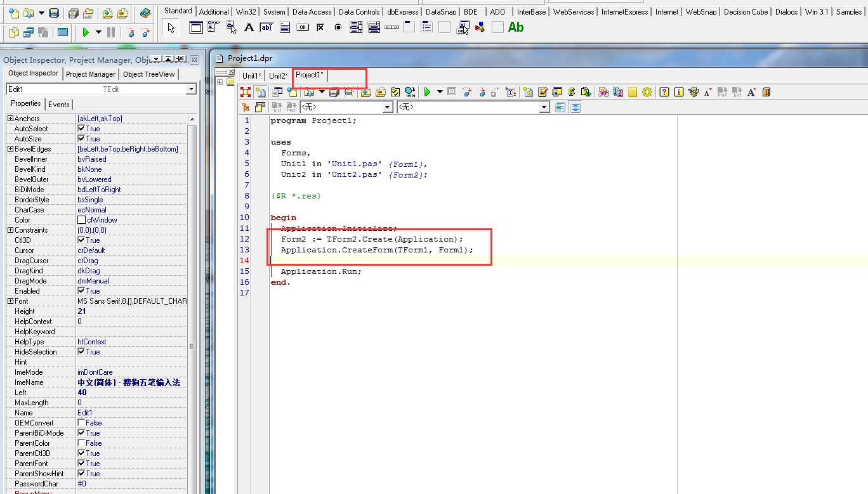This screenshot has height=494, width=868.
Task: Click Add File to Project icon
Action: coord(107,13)
